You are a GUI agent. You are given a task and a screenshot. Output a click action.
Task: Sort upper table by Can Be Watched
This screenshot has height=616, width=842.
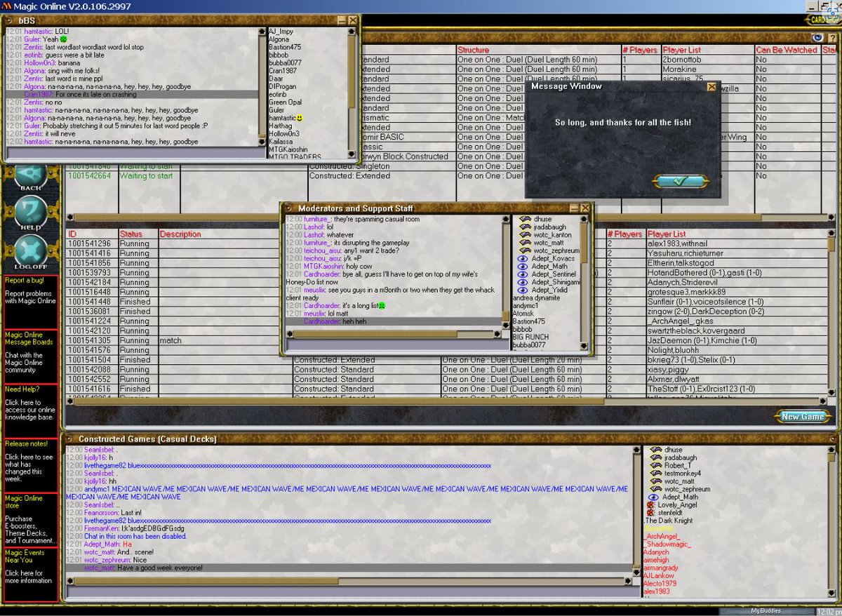tap(786, 51)
